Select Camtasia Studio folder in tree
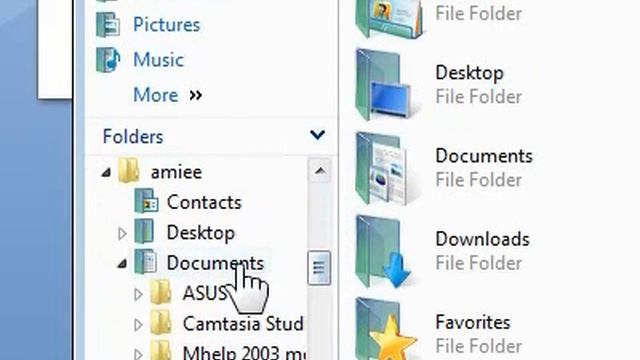 (243, 324)
